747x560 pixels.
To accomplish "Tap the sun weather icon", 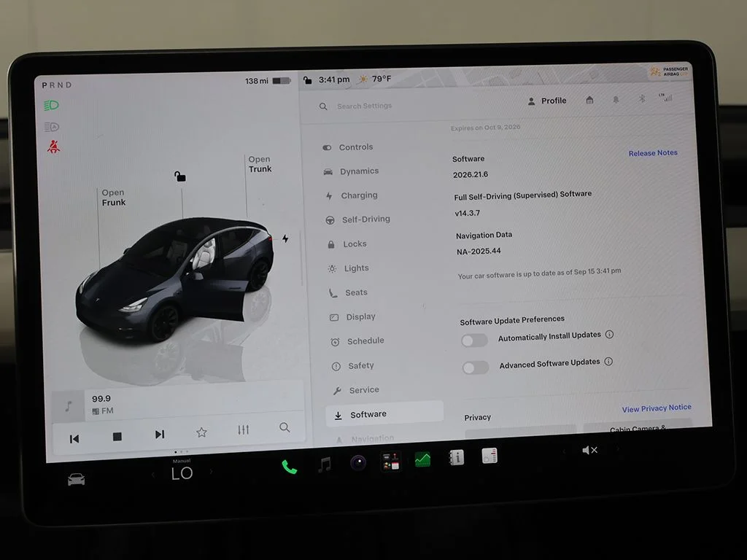I will [363, 79].
